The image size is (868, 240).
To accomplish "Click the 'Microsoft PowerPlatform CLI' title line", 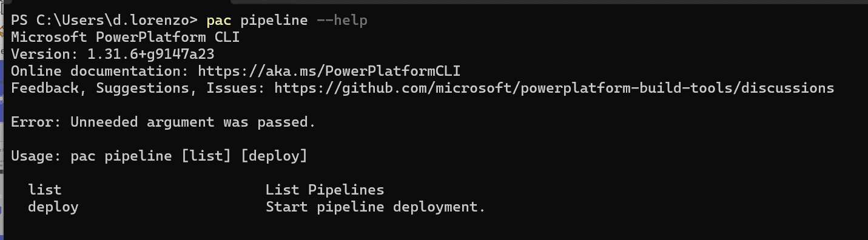I will pyautogui.click(x=126, y=37).
